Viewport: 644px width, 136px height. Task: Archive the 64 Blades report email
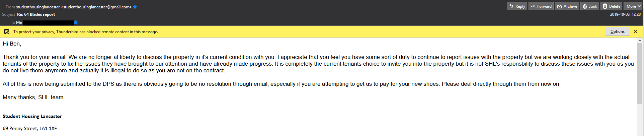[567, 6]
